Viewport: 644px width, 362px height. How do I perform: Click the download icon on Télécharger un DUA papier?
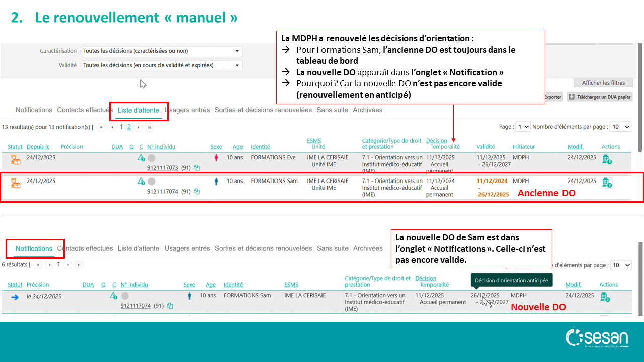572,97
